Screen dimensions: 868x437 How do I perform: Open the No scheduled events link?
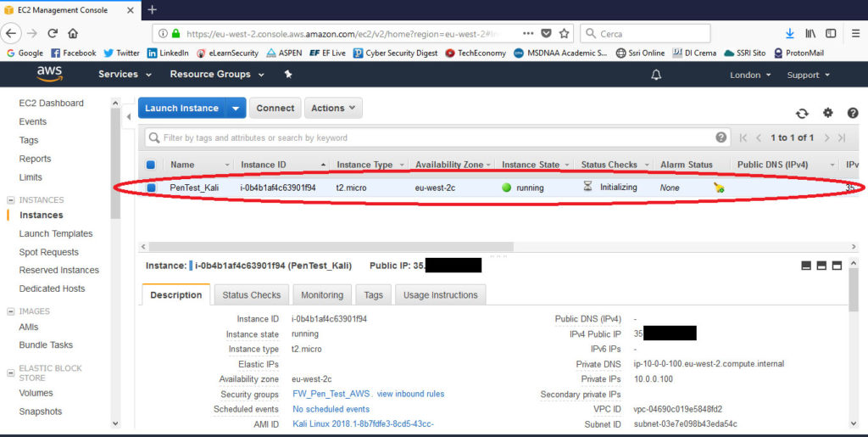331,409
